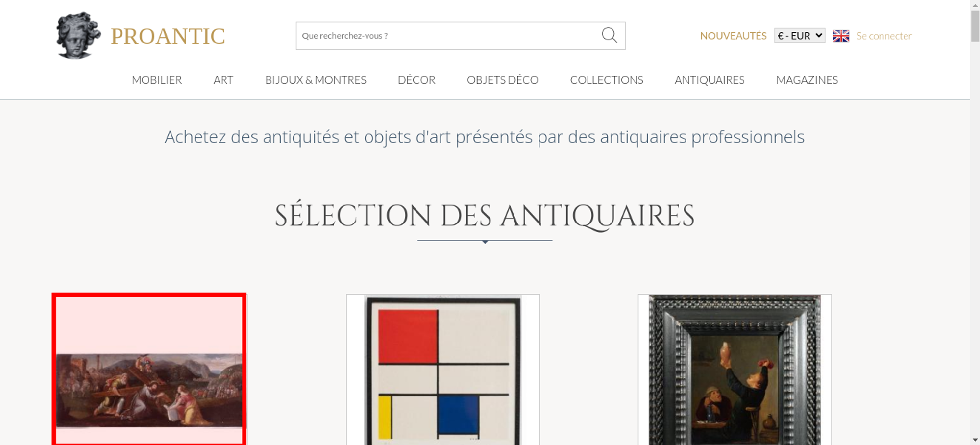Open the NOUVEAUTÉS link
This screenshot has width=980, height=445.
pyautogui.click(x=733, y=36)
